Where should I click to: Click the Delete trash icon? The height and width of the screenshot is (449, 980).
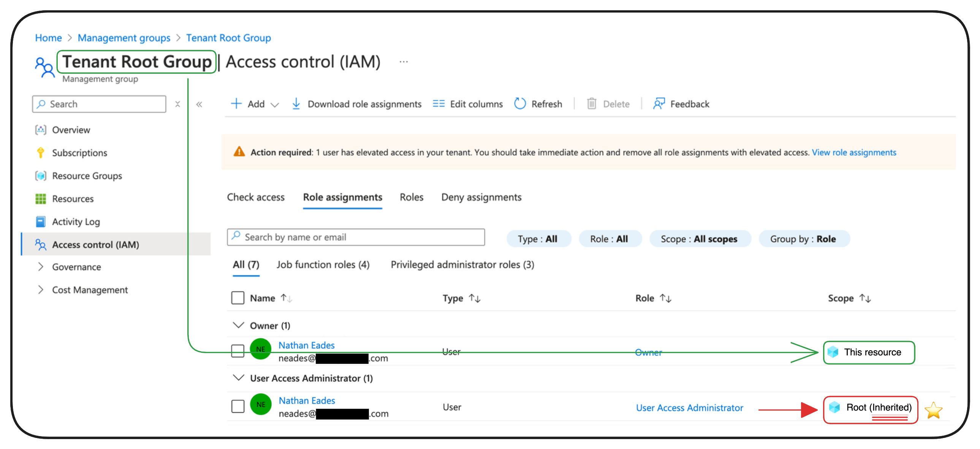click(591, 103)
